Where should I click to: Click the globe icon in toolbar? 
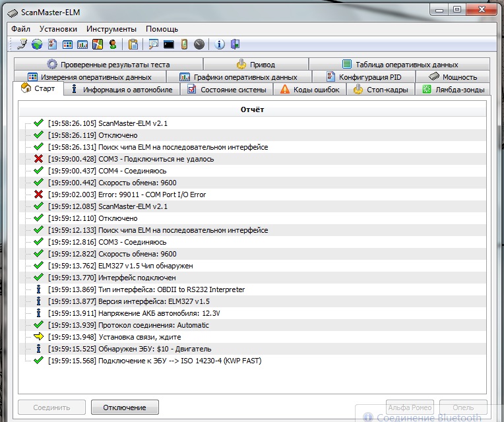[x=36, y=44]
